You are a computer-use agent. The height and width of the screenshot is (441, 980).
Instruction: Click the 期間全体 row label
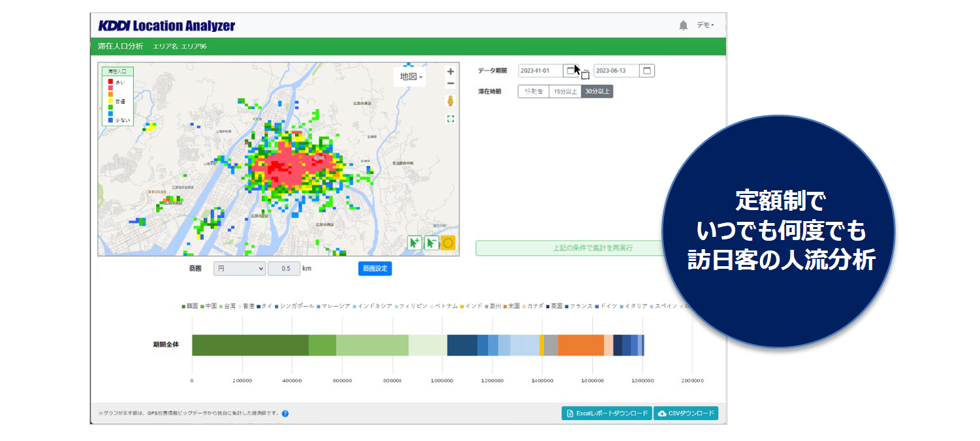pyautogui.click(x=166, y=344)
